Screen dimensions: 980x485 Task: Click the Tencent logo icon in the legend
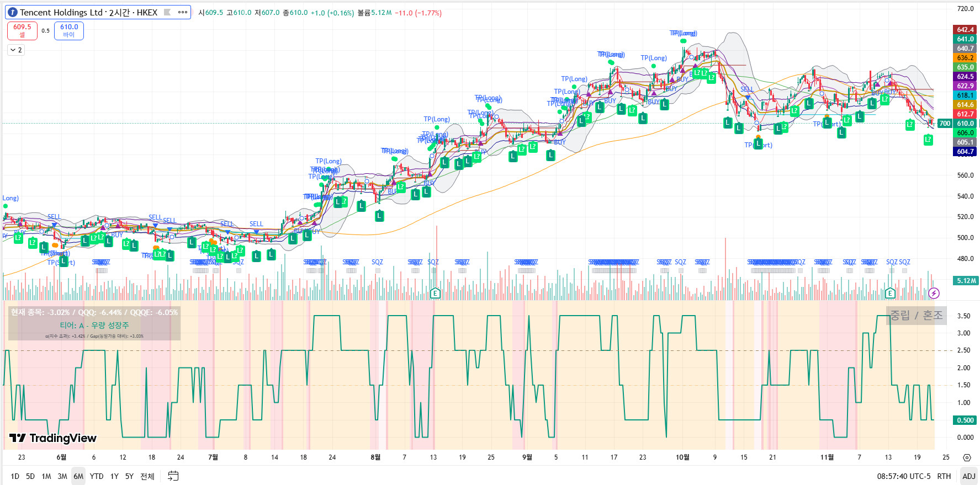[13, 12]
